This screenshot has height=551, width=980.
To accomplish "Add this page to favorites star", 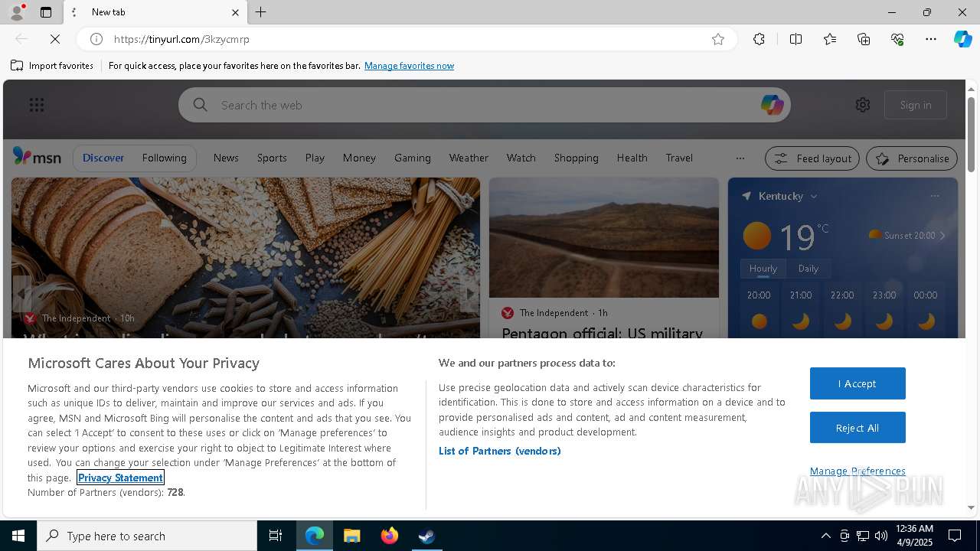I will (x=718, y=39).
